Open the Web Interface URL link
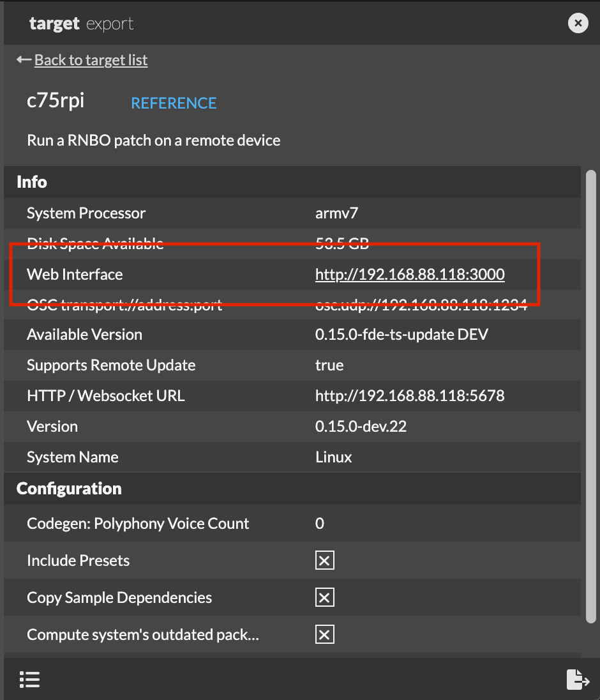 410,275
